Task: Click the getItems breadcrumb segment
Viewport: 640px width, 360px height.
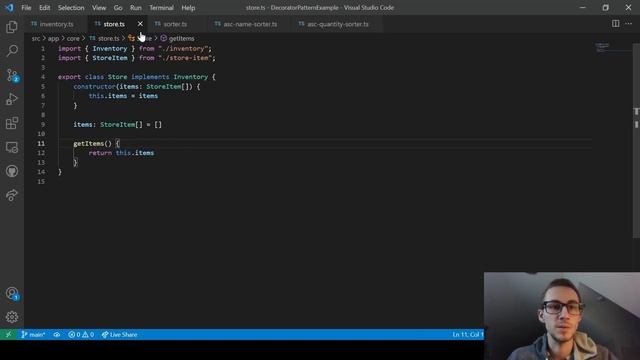Action: tap(178, 38)
